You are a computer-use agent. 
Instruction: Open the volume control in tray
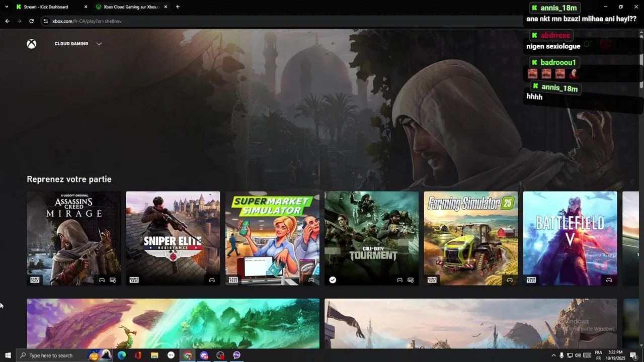tap(578, 355)
